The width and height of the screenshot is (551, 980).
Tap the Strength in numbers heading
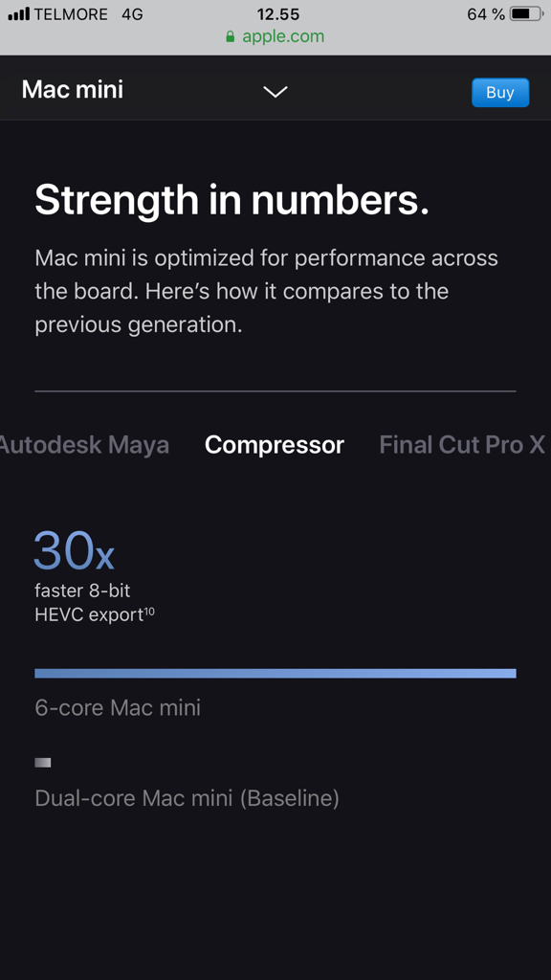(231, 199)
